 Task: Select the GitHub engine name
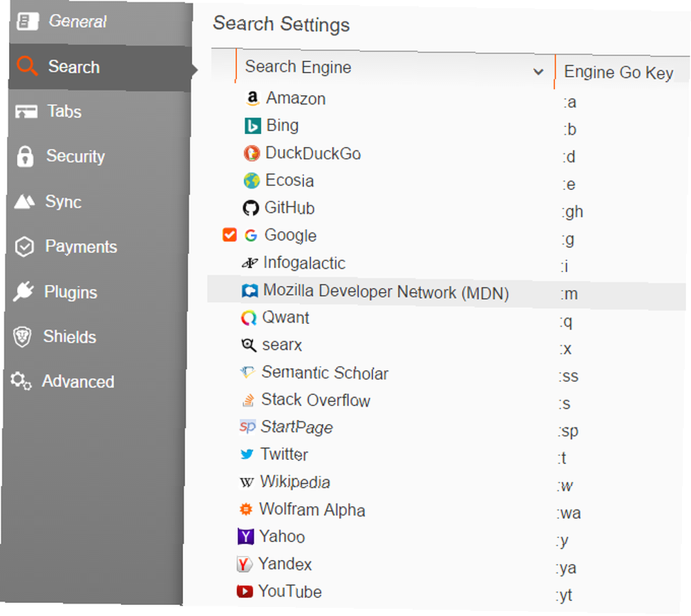tap(290, 208)
